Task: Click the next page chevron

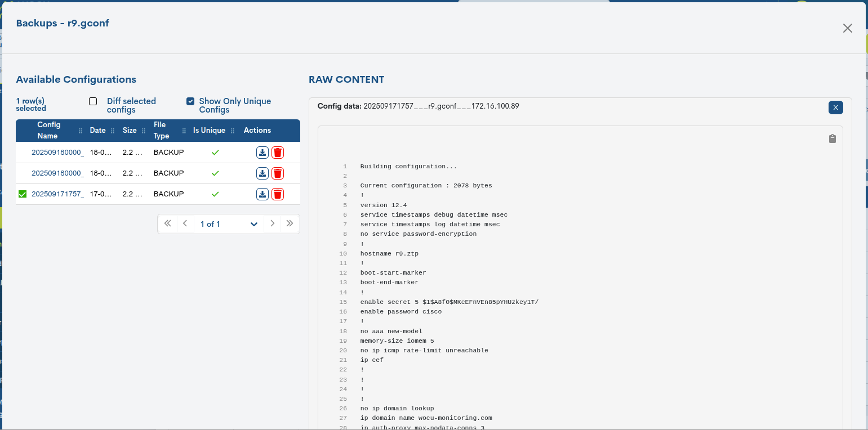Action: point(272,223)
